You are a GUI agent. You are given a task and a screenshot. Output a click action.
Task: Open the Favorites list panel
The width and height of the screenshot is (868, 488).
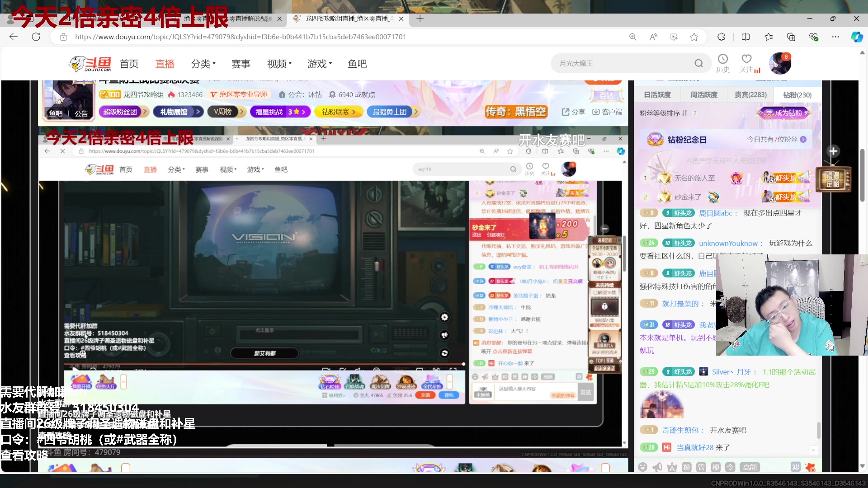(769, 37)
